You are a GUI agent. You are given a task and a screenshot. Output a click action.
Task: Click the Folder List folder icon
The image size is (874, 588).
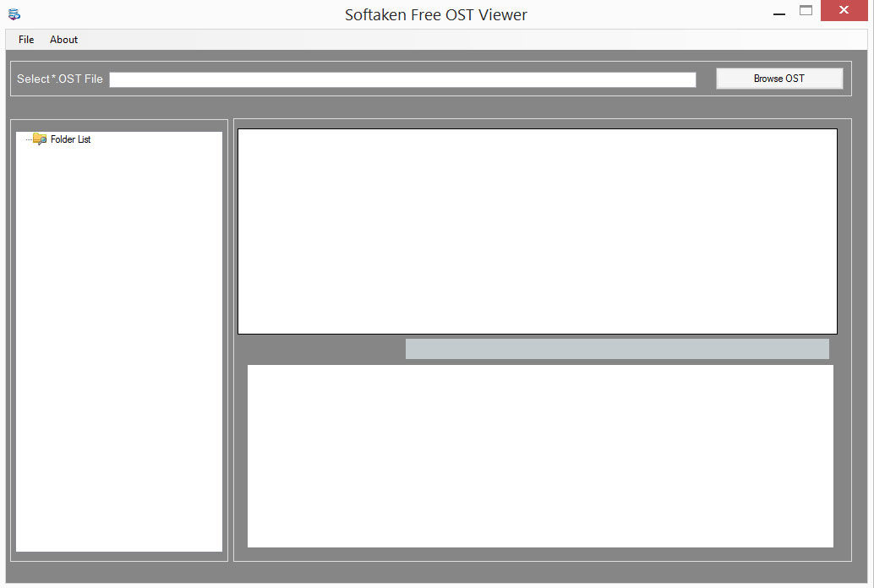click(40, 139)
